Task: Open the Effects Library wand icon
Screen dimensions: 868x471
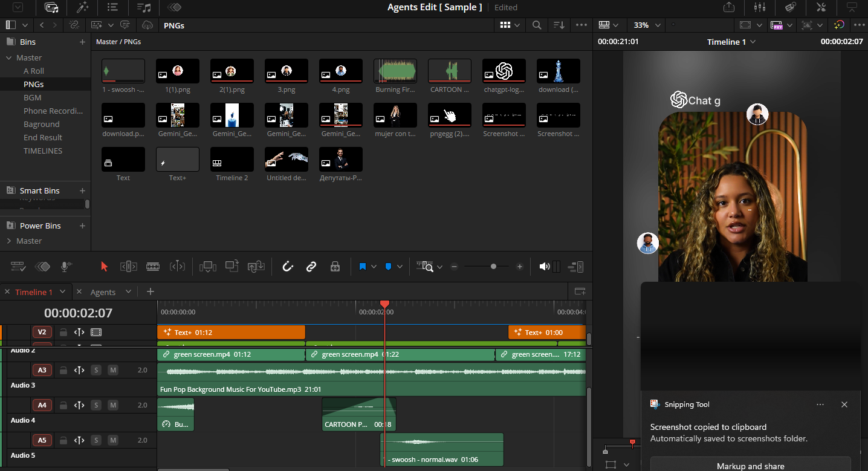Action: click(82, 7)
